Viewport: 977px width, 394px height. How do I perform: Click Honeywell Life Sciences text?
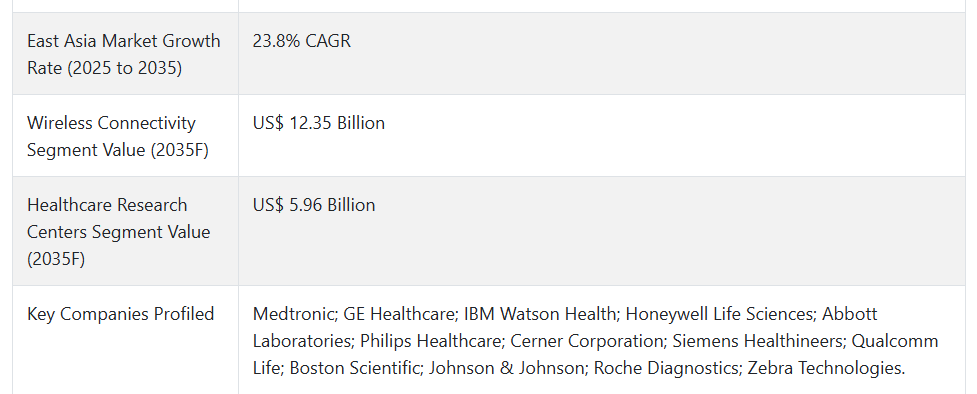[x=719, y=314]
